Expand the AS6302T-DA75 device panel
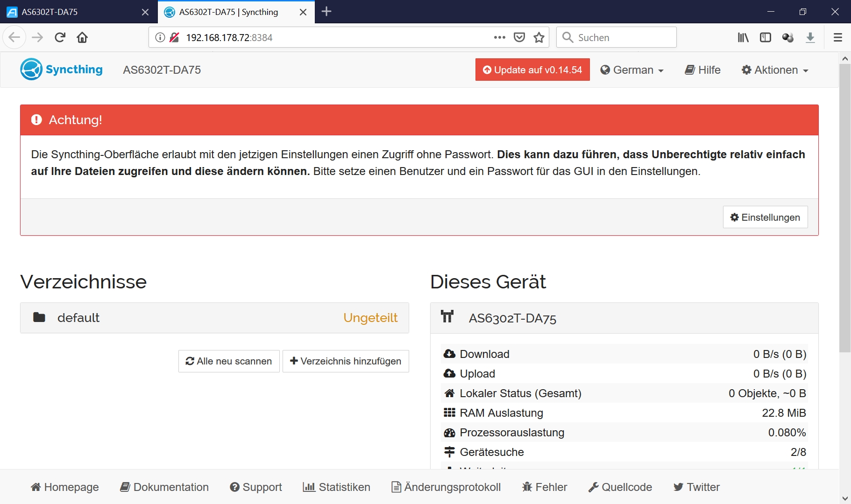This screenshot has width=851, height=504. (x=624, y=318)
